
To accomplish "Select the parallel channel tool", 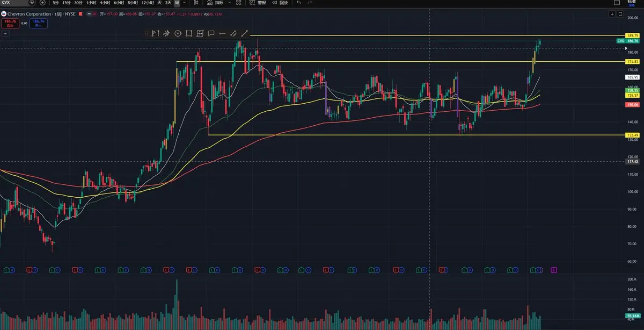I will coord(233,33).
